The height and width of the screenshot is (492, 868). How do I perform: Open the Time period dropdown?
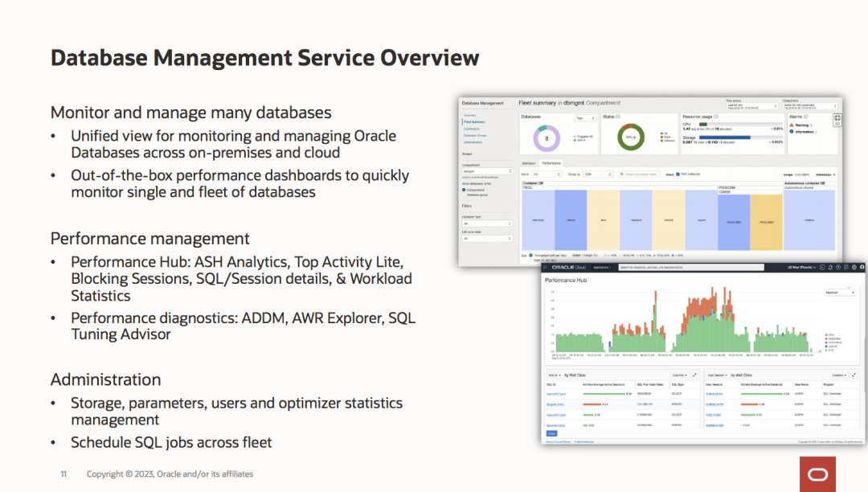751,106
